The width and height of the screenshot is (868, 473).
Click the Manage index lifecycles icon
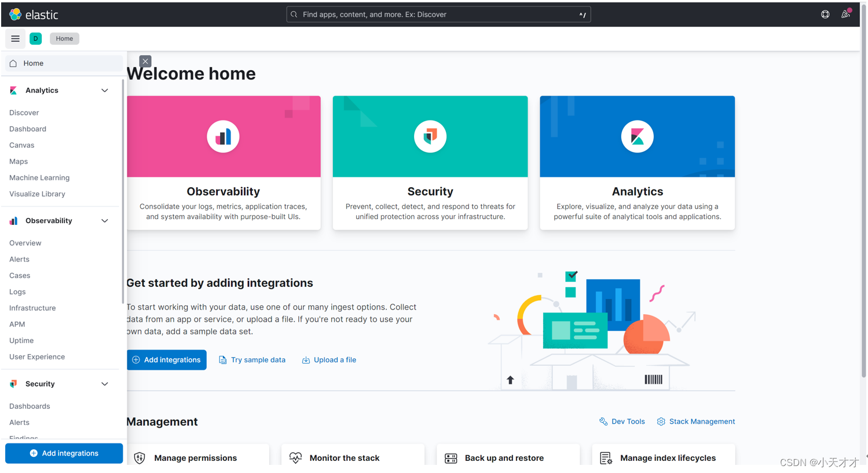(606, 458)
